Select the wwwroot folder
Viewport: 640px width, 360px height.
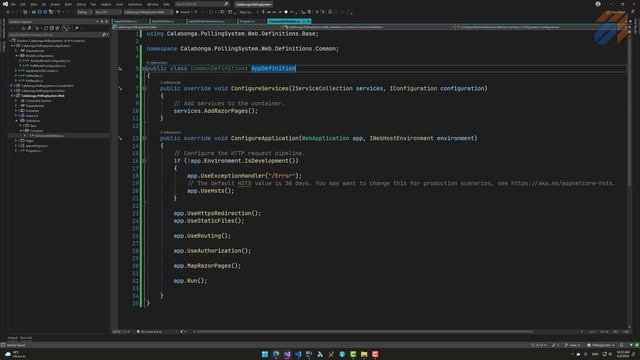pyautogui.click(x=31, y=116)
